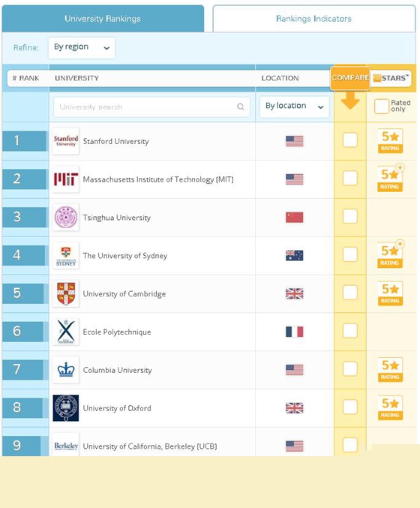Open the By region refine dropdown
420x508 pixels.
pos(82,47)
